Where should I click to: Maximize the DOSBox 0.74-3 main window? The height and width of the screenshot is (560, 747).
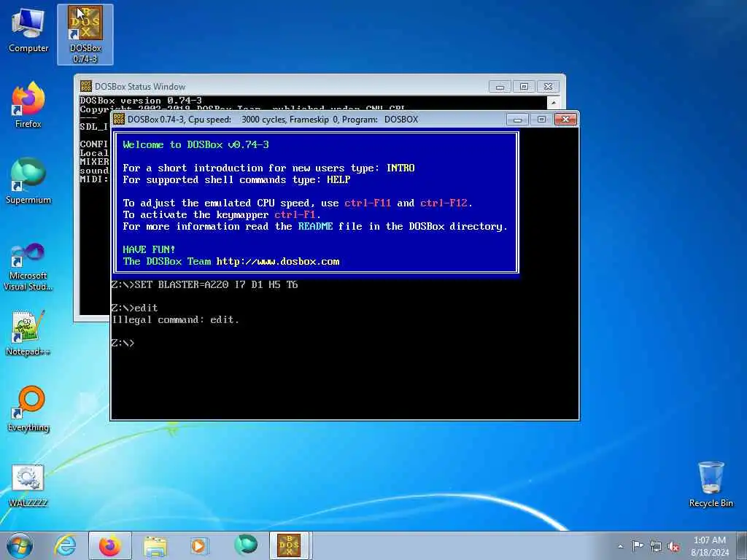tap(542, 119)
